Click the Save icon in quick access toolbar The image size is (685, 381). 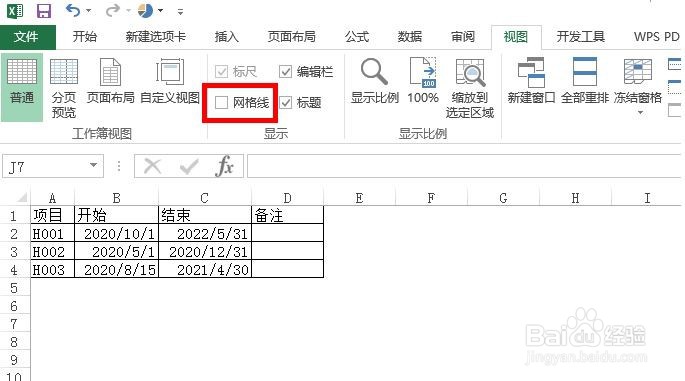point(44,11)
